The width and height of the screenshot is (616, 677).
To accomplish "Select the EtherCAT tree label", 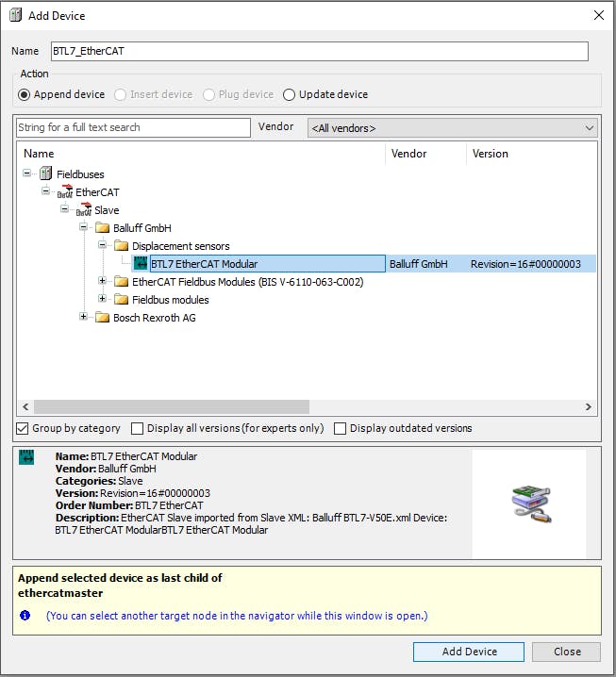I will click(97, 192).
